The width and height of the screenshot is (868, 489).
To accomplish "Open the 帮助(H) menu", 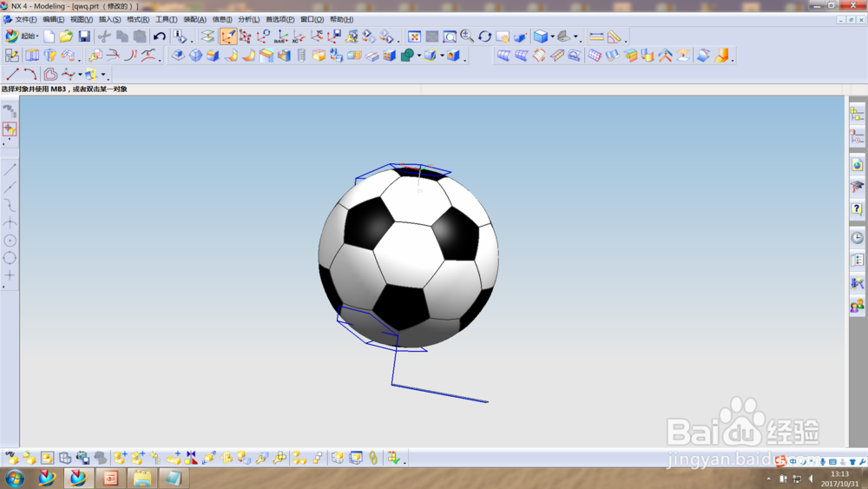I will click(x=341, y=19).
